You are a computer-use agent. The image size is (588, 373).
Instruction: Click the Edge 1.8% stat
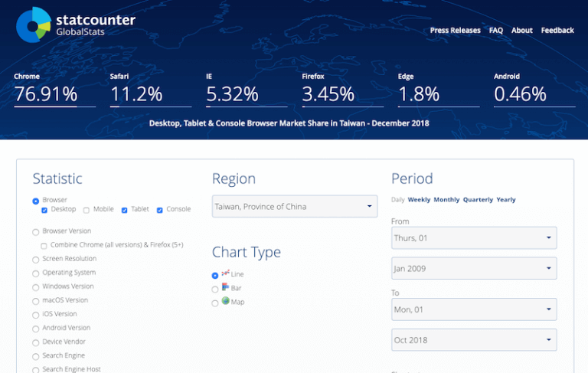439,90
